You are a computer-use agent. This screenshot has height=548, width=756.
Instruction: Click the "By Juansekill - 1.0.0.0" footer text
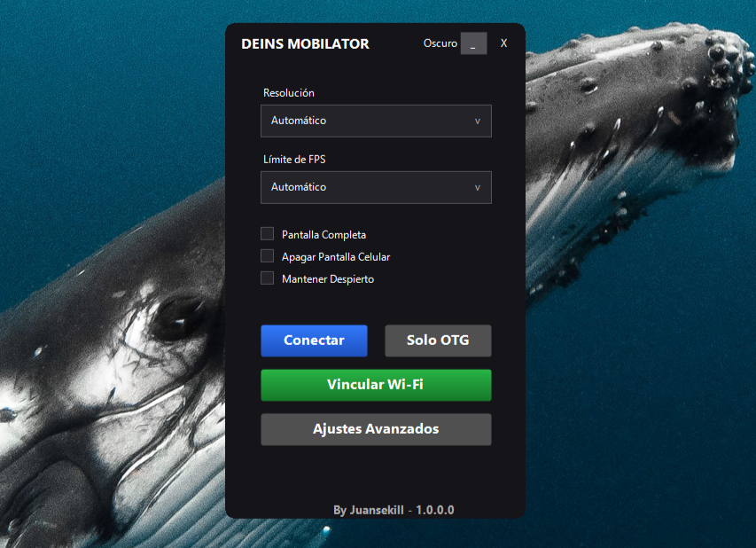point(376,510)
